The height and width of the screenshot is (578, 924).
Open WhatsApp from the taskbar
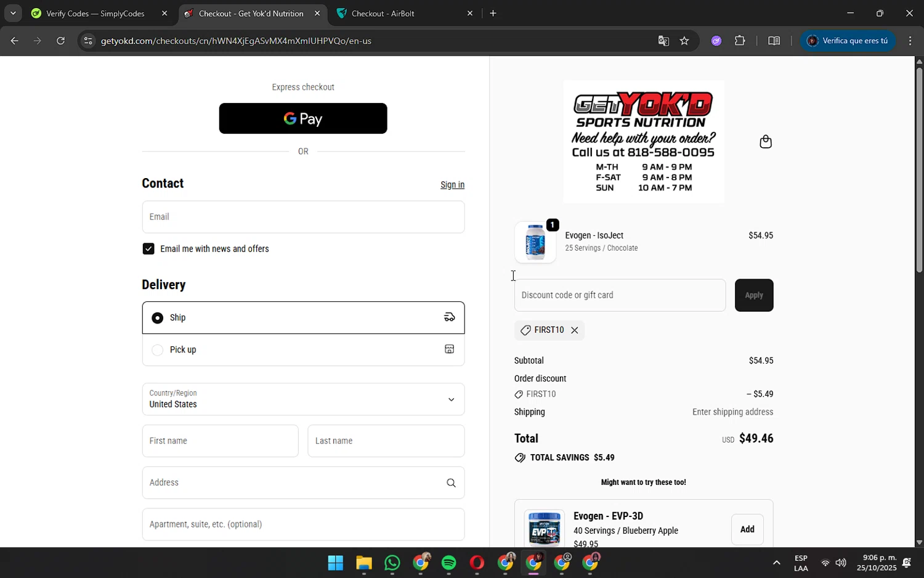[x=392, y=563]
